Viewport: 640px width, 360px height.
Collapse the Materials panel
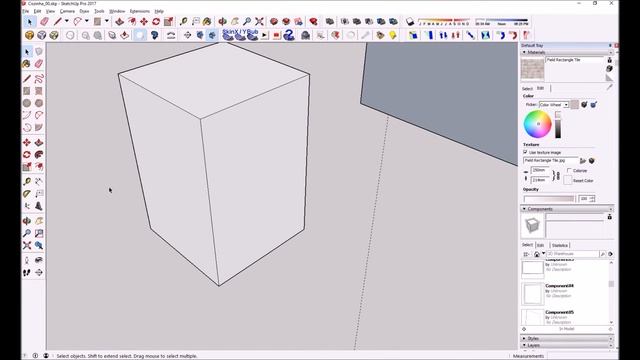pyautogui.click(x=524, y=52)
